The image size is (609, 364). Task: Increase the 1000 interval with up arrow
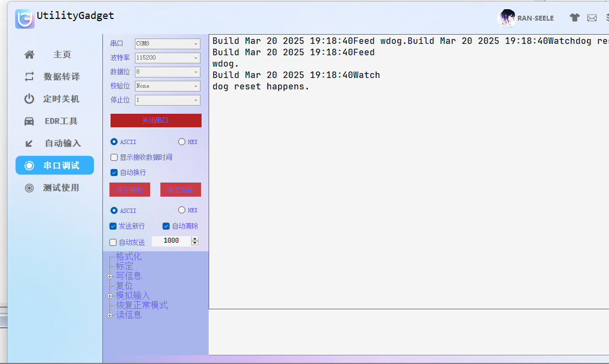pos(195,238)
